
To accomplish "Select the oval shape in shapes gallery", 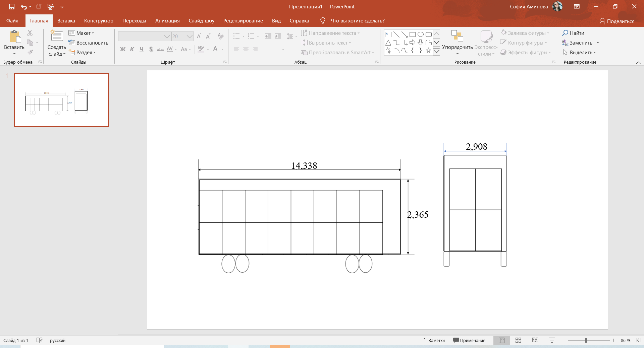I will pyautogui.click(x=420, y=34).
